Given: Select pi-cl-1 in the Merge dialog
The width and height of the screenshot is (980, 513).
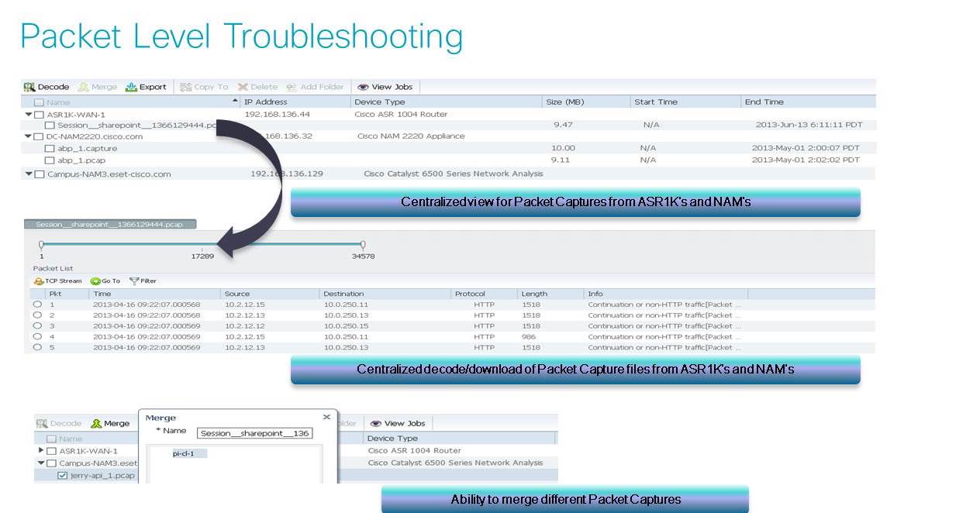Looking at the screenshot, I should 183,453.
